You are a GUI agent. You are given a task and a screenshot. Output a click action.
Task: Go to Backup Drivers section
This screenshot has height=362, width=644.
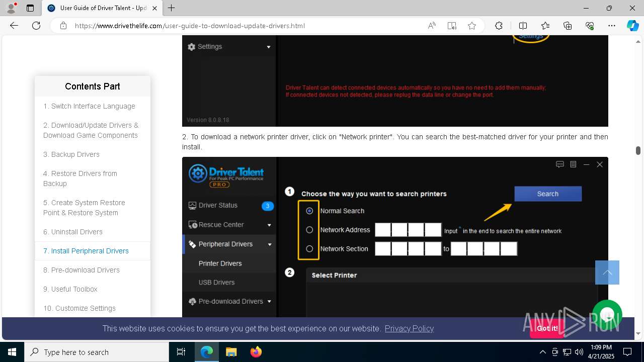point(71,154)
